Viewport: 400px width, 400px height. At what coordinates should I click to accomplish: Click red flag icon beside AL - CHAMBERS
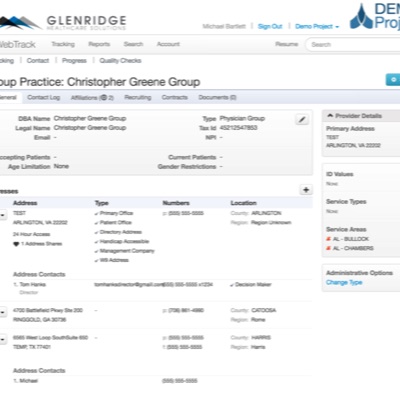(x=328, y=248)
